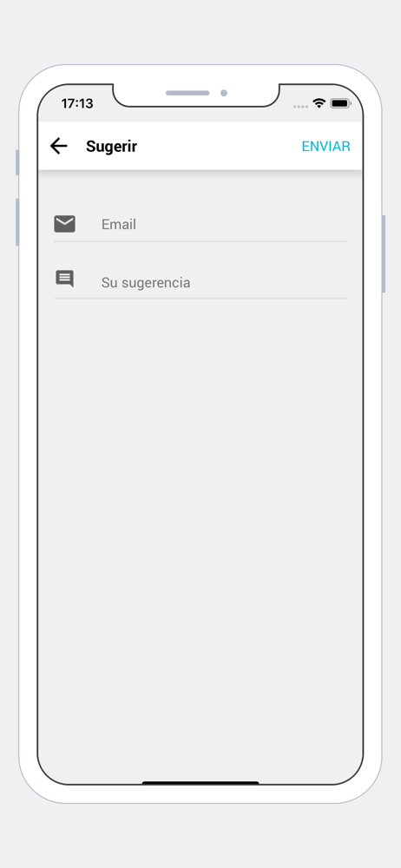Image resolution: width=401 pixels, height=868 pixels.
Task: Click the envelope icon beside Email
Action: (64, 224)
